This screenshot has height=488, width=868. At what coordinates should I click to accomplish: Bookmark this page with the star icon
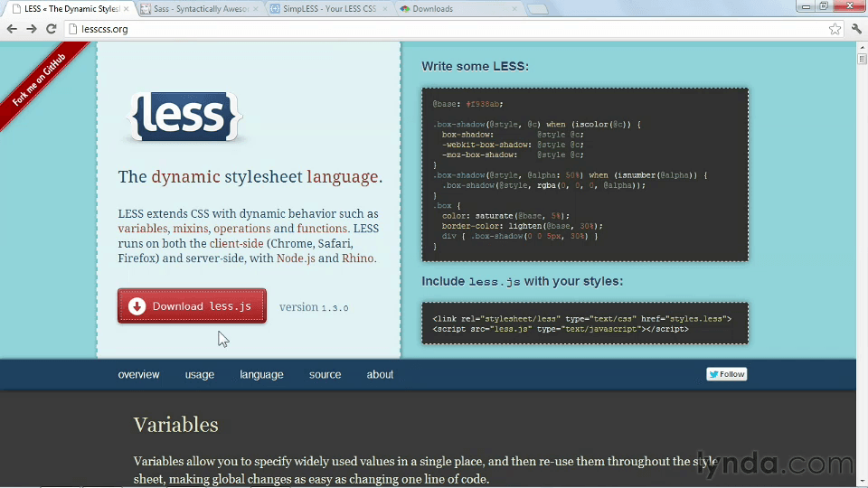835,29
